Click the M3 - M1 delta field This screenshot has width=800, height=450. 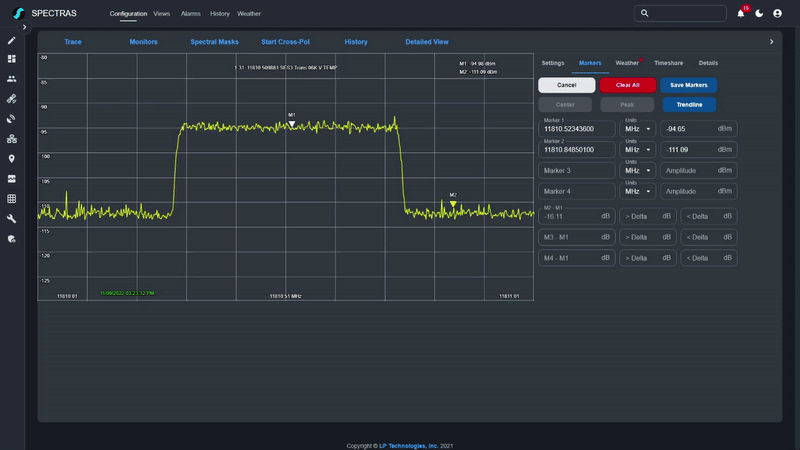[577, 237]
